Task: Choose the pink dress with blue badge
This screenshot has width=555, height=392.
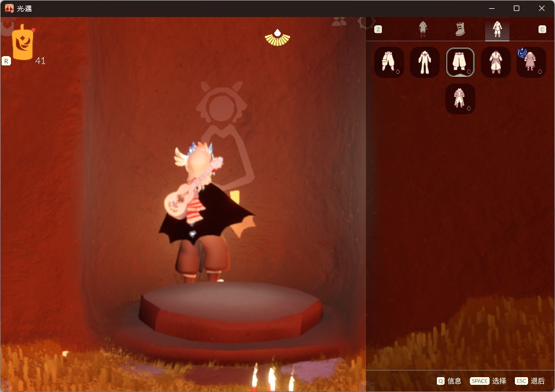Action: coord(531,62)
